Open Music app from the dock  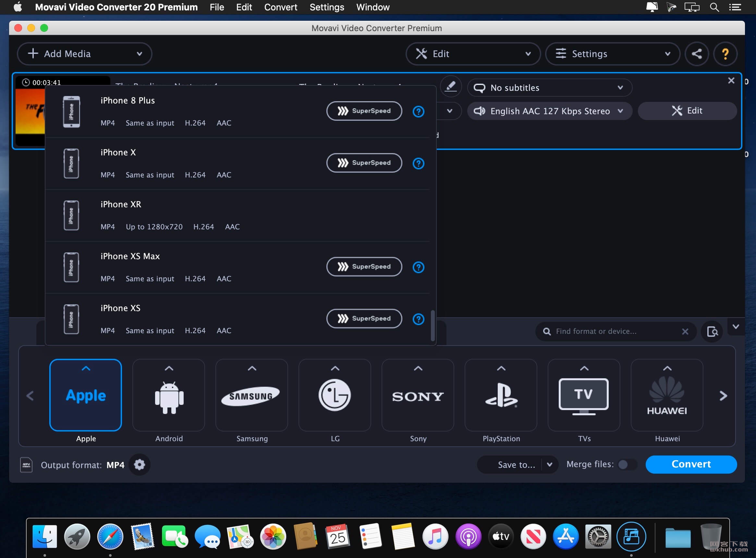click(435, 536)
